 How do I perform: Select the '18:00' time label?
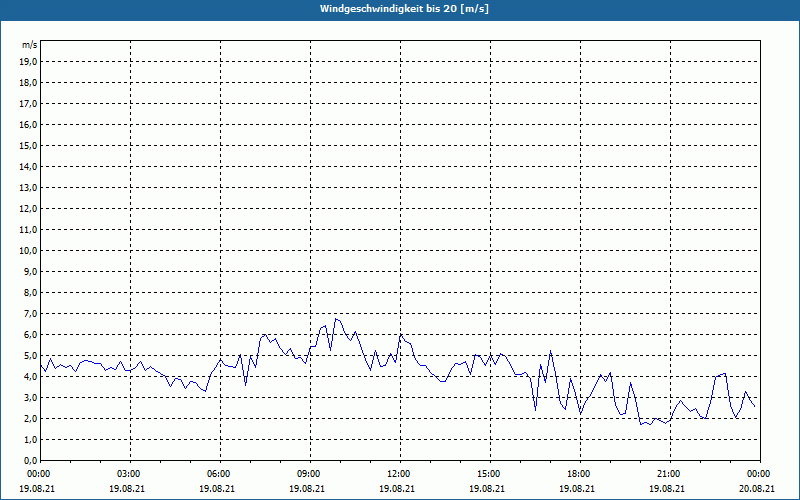pyautogui.click(x=580, y=474)
